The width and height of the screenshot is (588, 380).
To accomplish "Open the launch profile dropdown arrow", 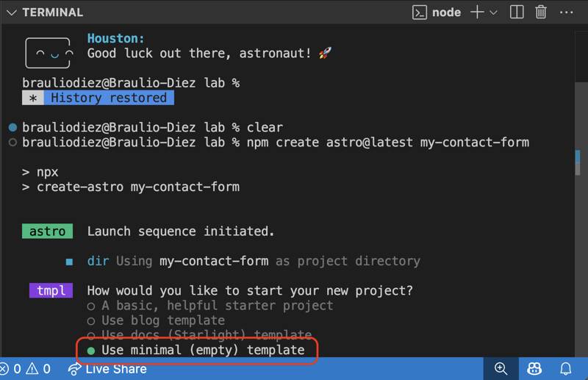I will 493,12.
